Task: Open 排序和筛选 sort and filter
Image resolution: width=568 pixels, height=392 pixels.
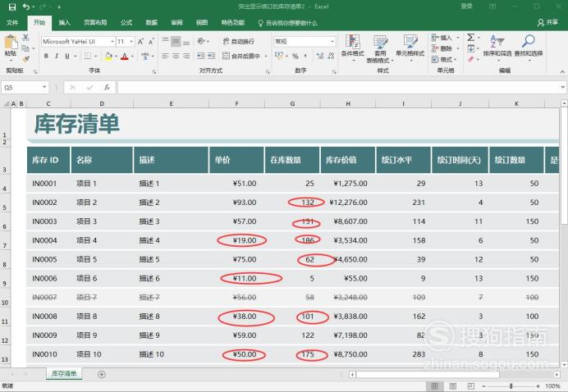Action: [x=497, y=48]
